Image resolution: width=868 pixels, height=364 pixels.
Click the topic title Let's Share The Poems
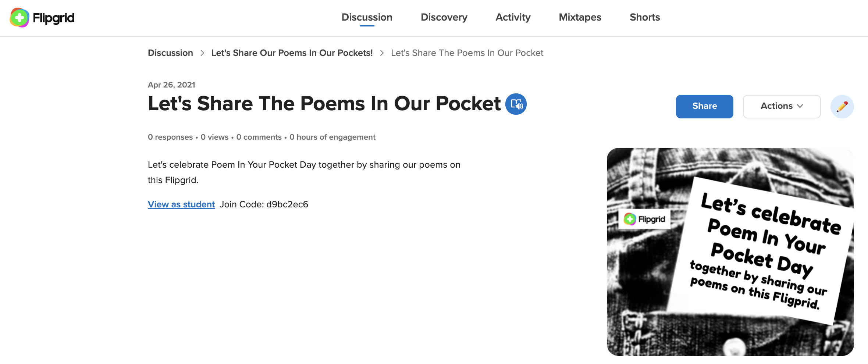click(x=324, y=103)
